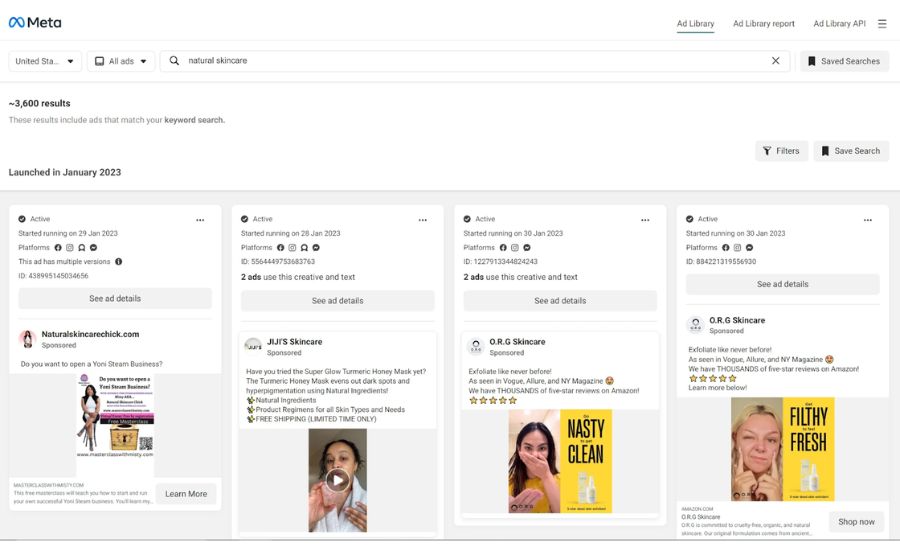Click JIJI'S Skincare profile avatar
The height and width of the screenshot is (551, 900).
point(253,346)
